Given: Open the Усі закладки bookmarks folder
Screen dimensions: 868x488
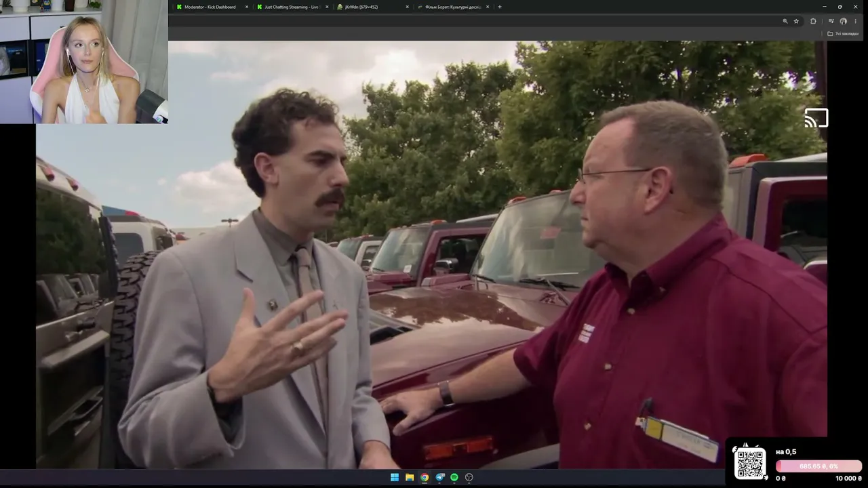Looking at the screenshot, I should [843, 34].
